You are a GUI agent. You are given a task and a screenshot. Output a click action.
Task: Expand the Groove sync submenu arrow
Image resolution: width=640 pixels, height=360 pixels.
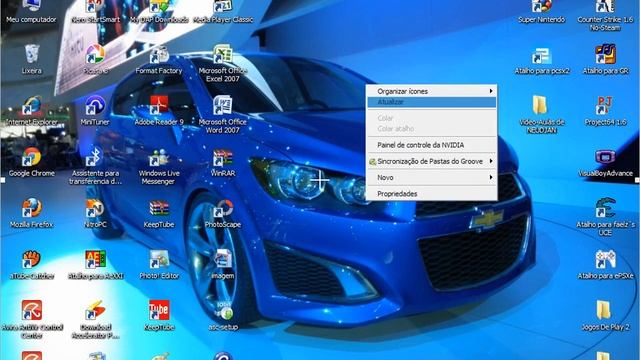tap(491, 161)
